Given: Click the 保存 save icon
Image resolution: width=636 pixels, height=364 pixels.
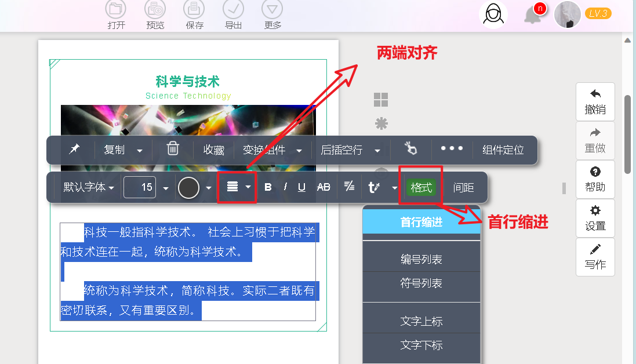Looking at the screenshot, I should (194, 9).
